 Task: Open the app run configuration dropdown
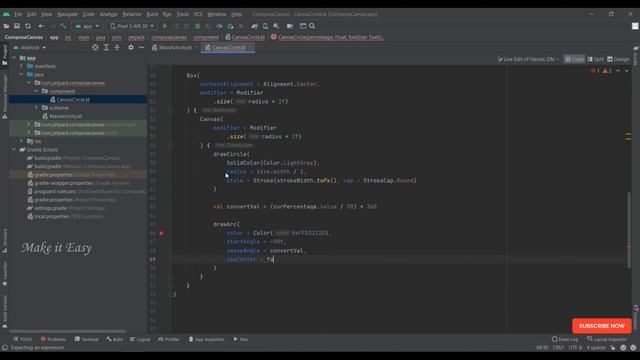tap(87, 26)
